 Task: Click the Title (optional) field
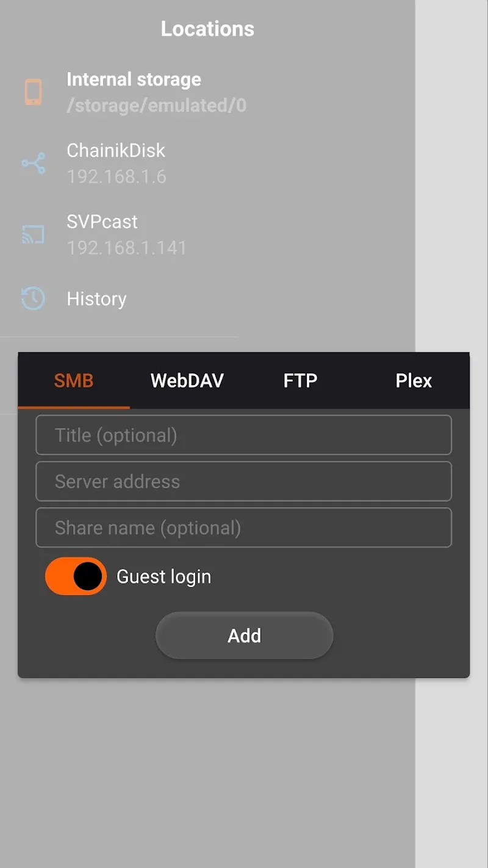(244, 435)
